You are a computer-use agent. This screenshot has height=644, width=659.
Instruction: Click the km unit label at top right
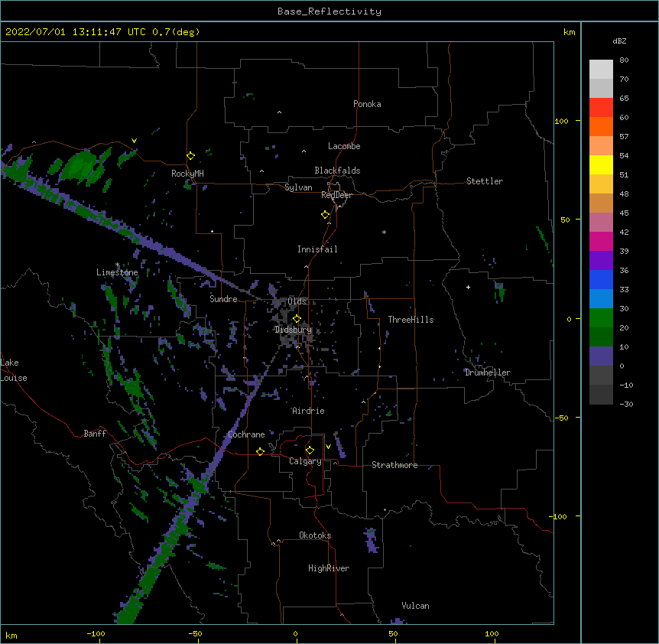569,32
